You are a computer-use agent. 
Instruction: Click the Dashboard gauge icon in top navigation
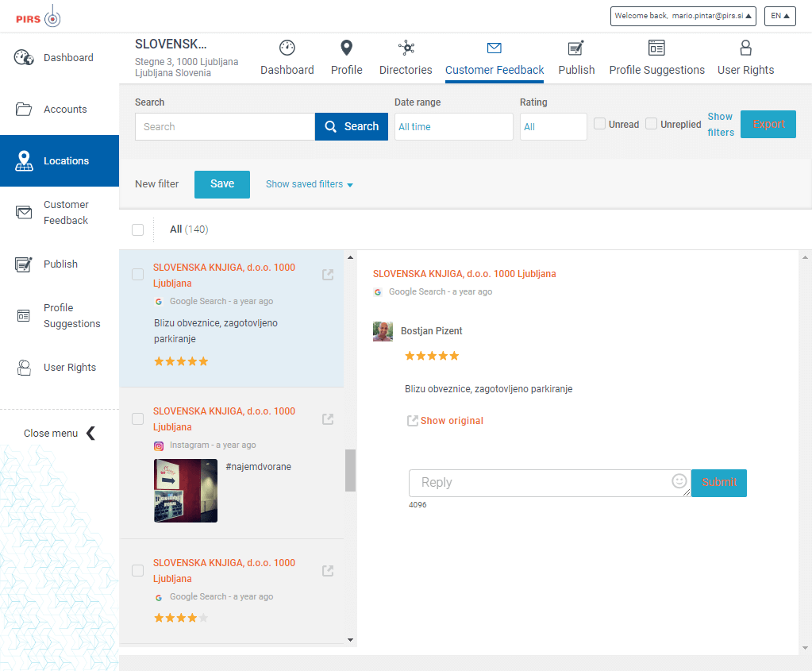pyautogui.click(x=287, y=48)
